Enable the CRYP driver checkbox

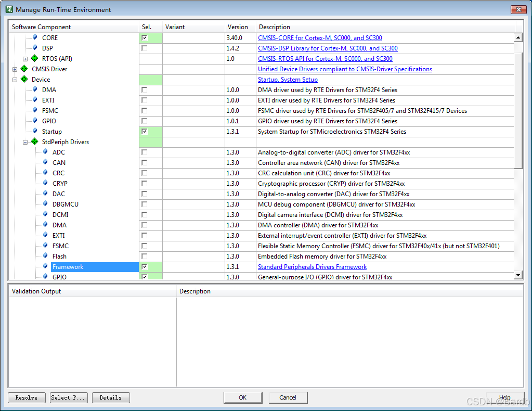[x=145, y=183]
